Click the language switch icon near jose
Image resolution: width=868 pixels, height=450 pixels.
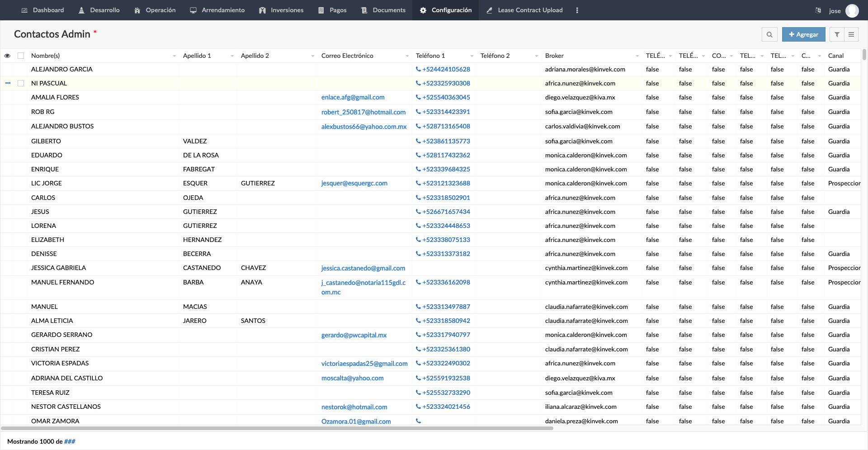[818, 10]
